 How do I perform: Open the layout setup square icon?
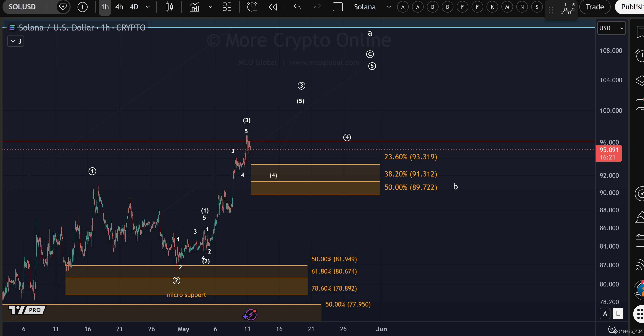click(338, 7)
